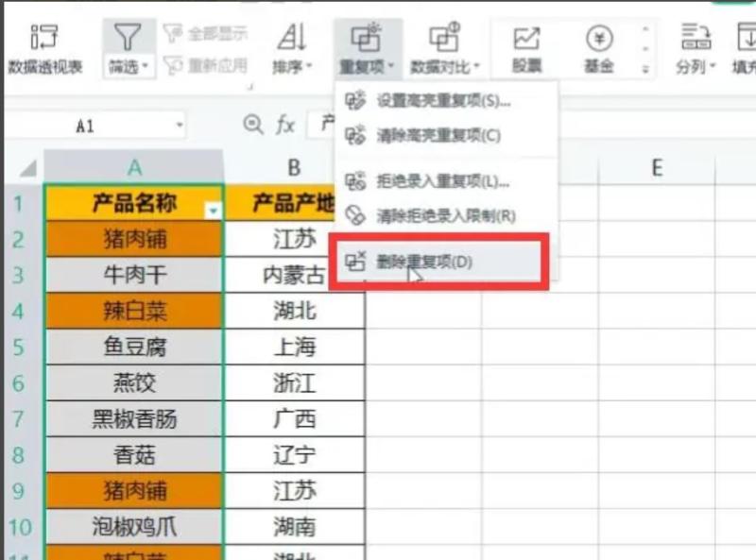Image resolution: width=756 pixels, height=560 pixels.
Task: Click cell 湖北 in row 4
Action: pyautogui.click(x=295, y=311)
